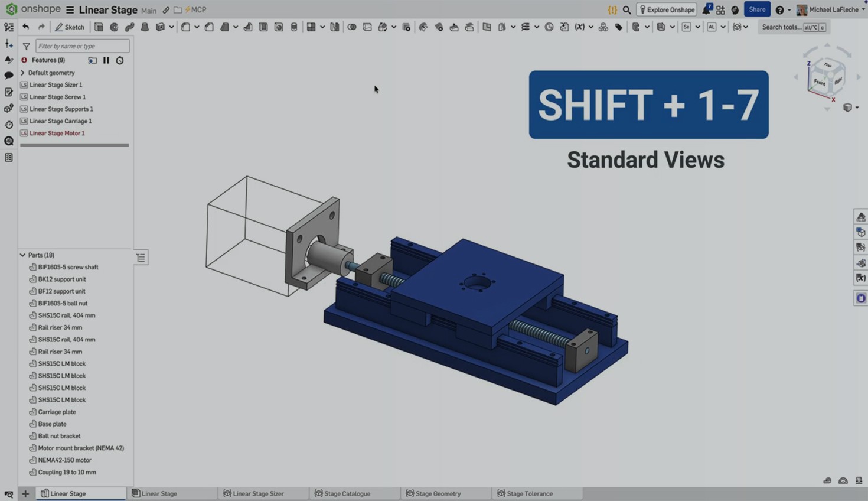Open the Variable (x) tool
Screen dimensions: 868x501
579,27
